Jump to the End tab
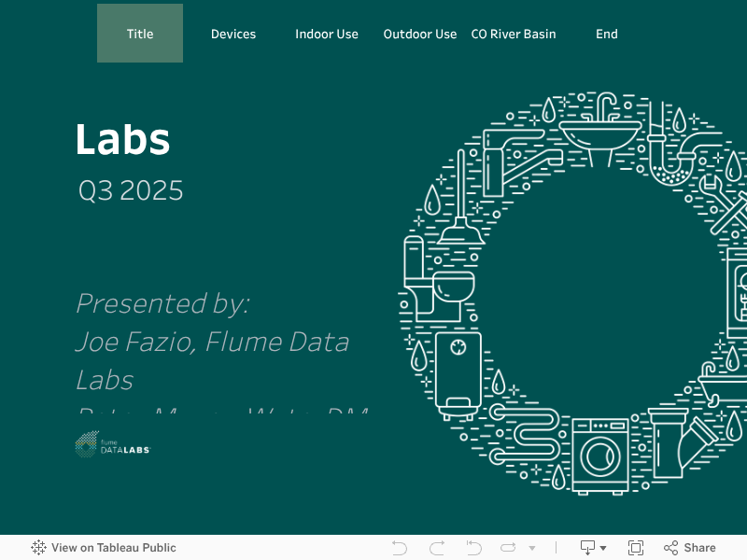 tap(607, 34)
